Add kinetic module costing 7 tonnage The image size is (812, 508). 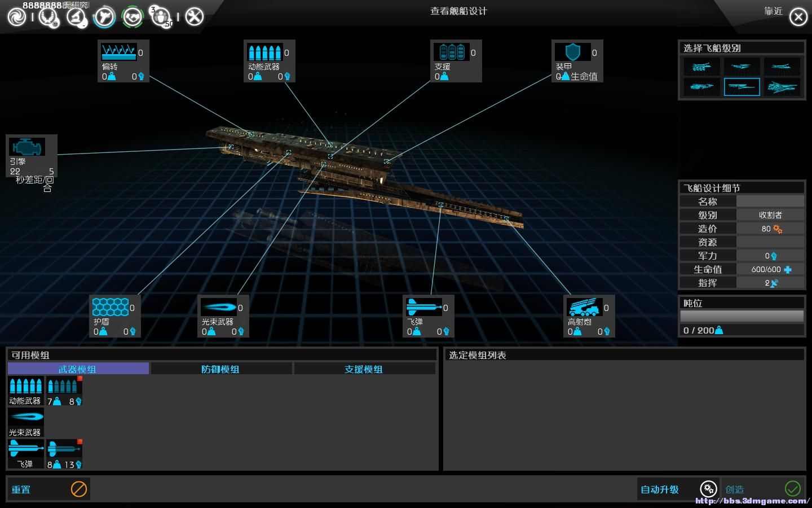(64, 391)
